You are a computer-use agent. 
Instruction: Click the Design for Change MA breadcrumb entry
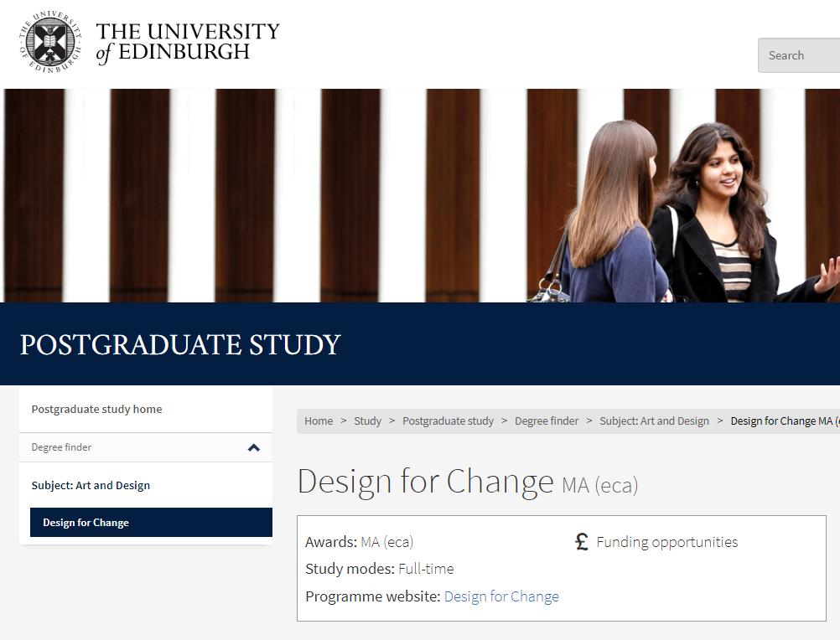(x=785, y=421)
